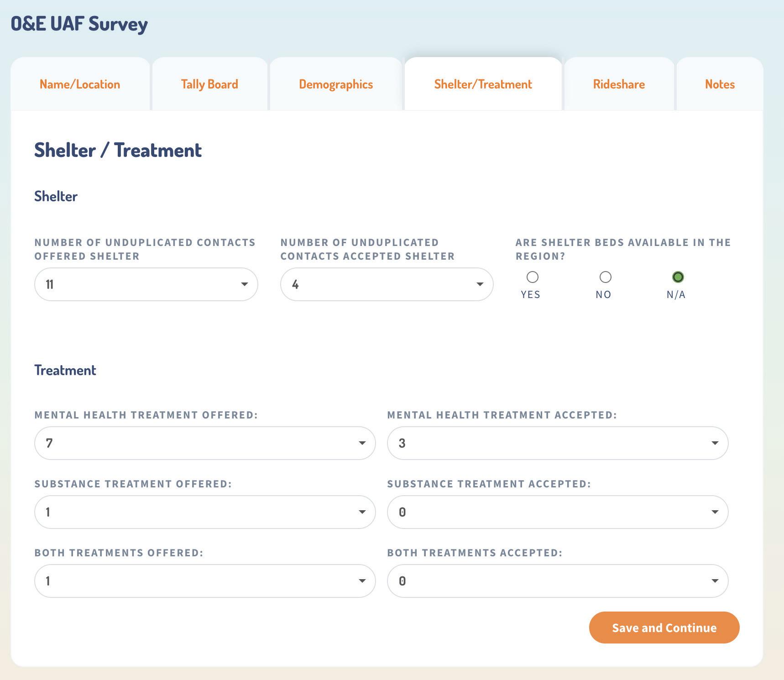Choose N/A for shelter beds available

click(678, 277)
